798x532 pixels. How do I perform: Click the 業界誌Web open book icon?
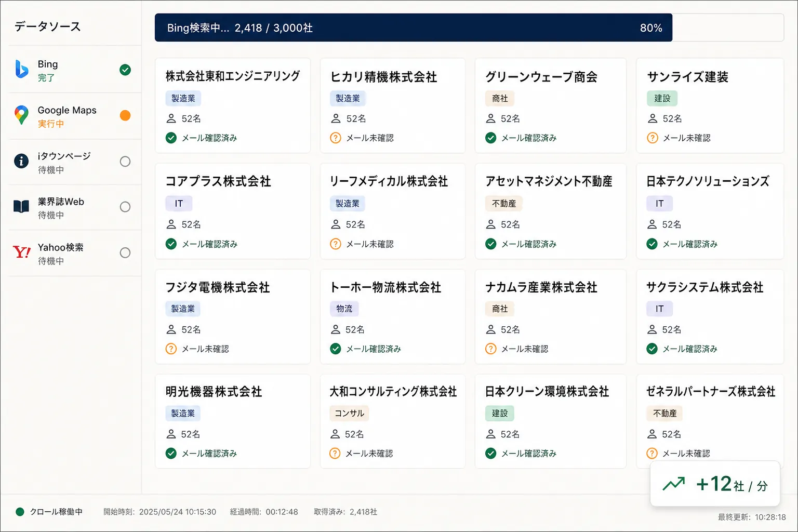pos(21,207)
